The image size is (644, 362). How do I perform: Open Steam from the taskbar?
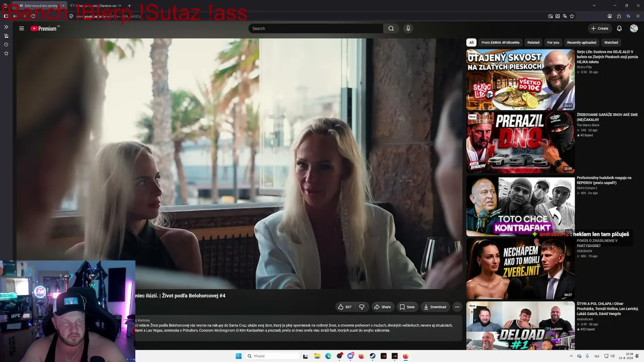click(x=372, y=356)
